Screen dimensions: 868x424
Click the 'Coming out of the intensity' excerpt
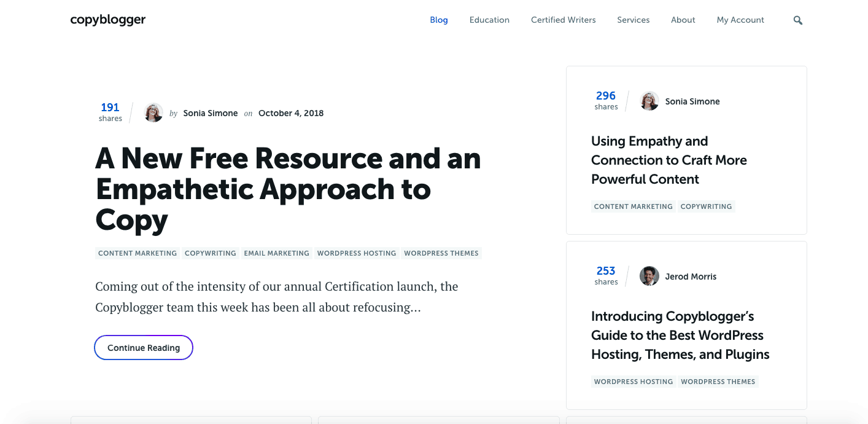[277, 297]
